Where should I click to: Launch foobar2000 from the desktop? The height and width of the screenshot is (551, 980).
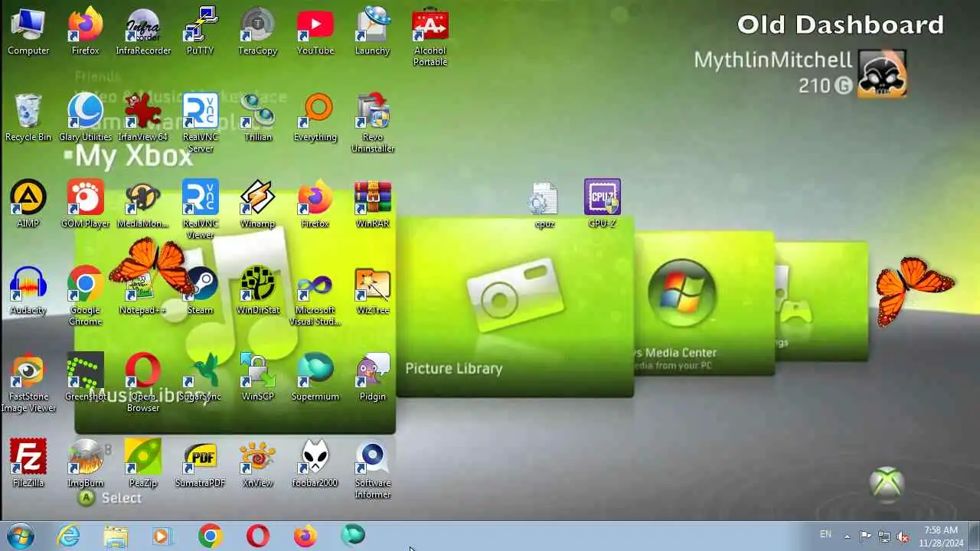pyautogui.click(x=315, y=464)
